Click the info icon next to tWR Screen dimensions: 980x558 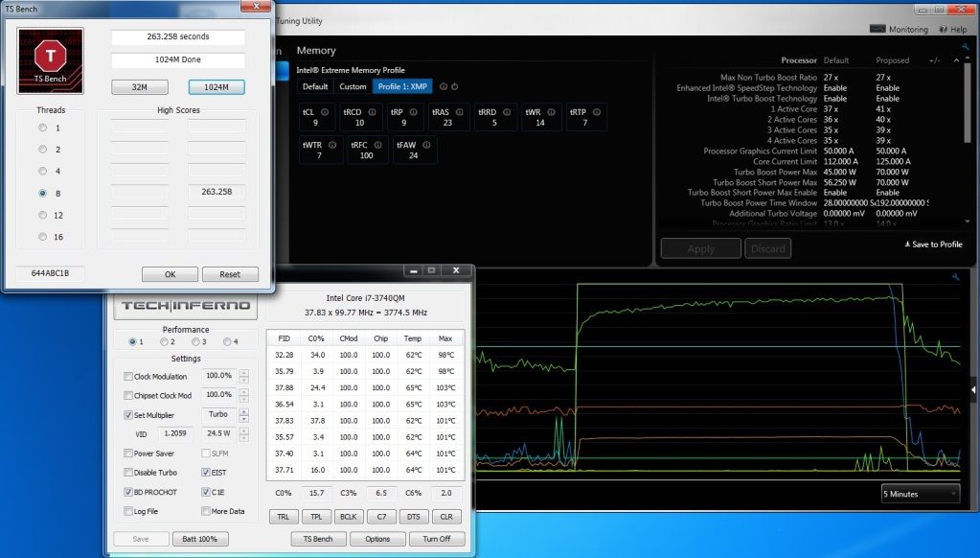tap(551, 112)
